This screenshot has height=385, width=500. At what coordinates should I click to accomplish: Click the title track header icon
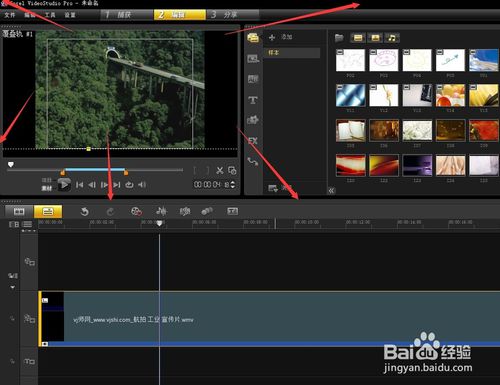pyautogui.click(x=29, y=361)
